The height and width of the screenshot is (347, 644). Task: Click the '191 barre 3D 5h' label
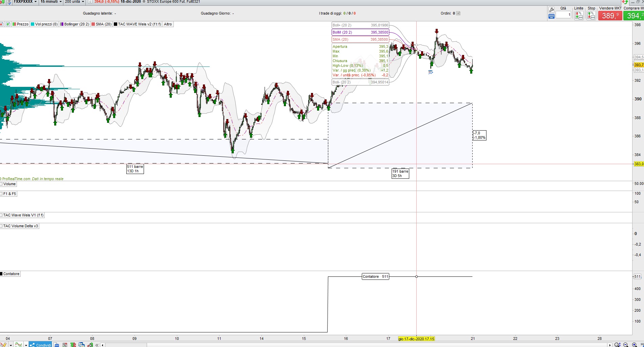400,174
